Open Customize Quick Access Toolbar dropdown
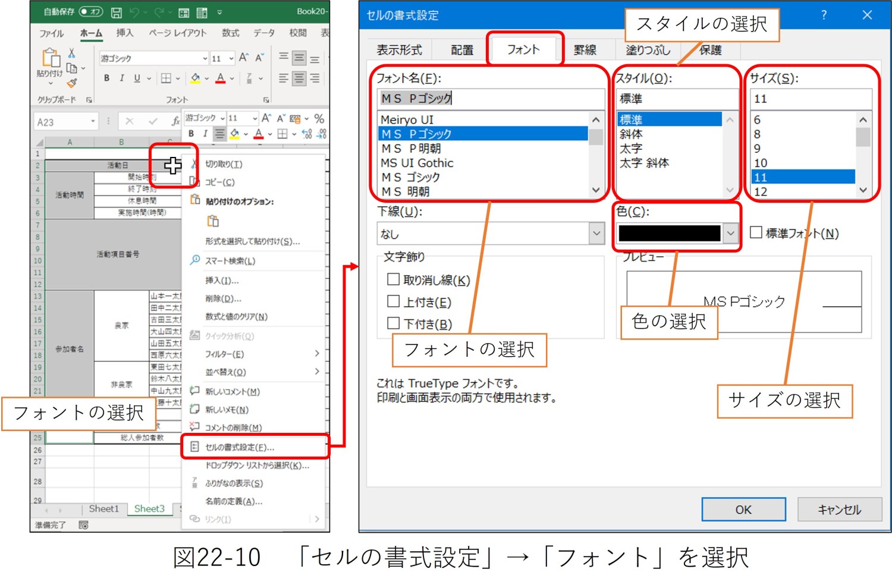 click(x=219, y=12)
